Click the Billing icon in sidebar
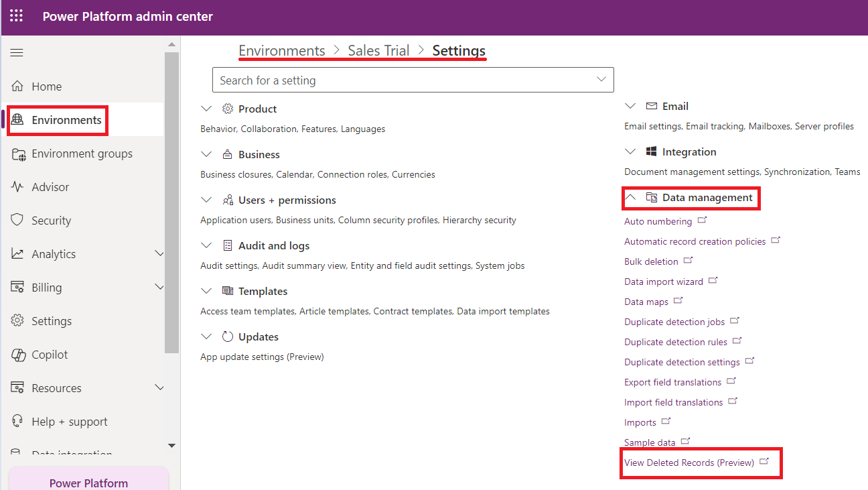The image size is (868, 490). click(18, 287)
